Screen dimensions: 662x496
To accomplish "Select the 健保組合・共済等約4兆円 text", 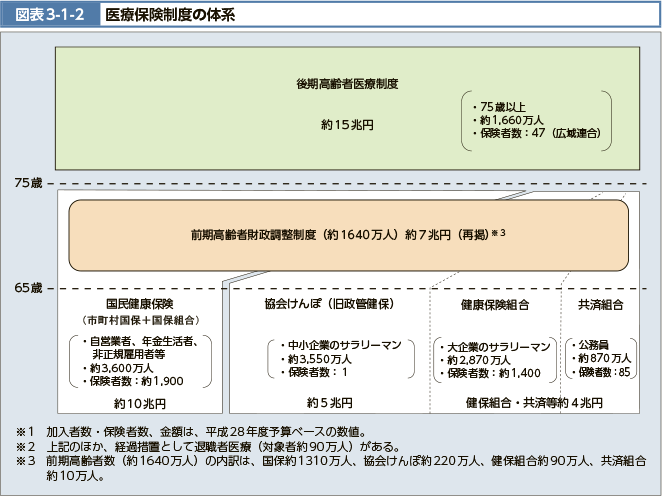I will (x=534, y=403).
